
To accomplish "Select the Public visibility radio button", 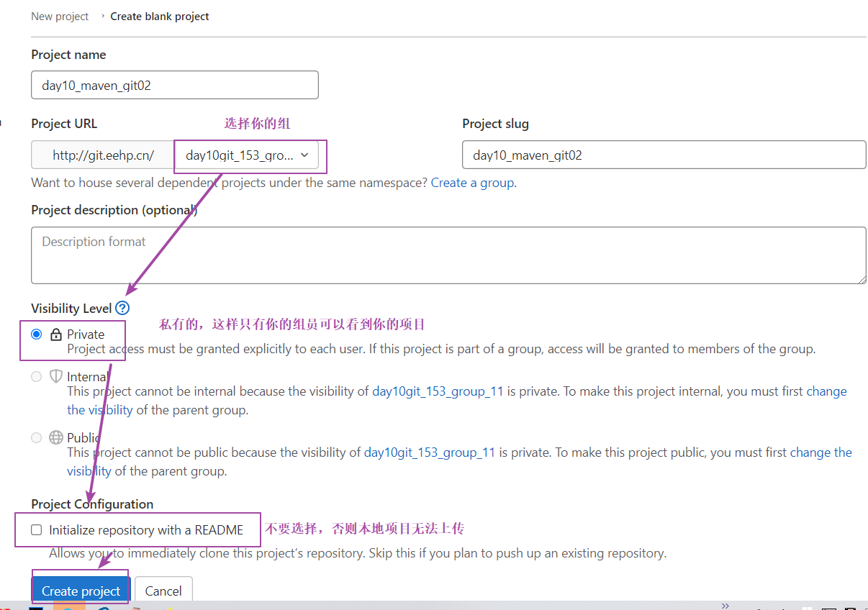I will 37,437.
